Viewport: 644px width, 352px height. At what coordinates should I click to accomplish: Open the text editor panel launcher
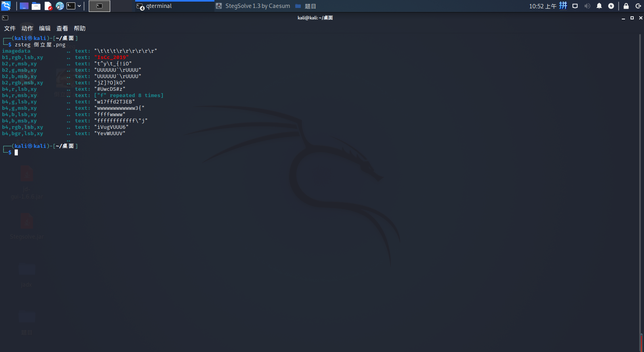click(x=48, y=6)
